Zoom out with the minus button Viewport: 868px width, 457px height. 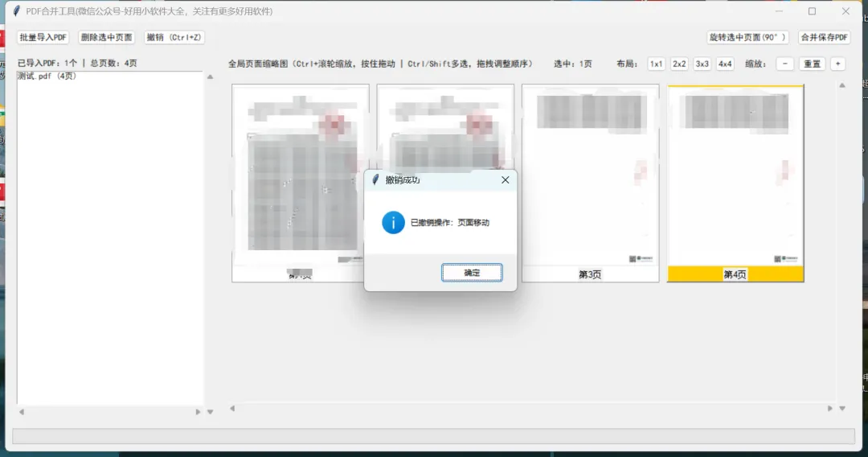(785, 64)
